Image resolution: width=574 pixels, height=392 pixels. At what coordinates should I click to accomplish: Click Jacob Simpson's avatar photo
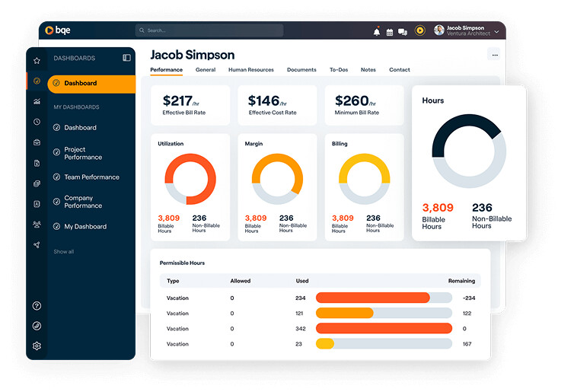[x=439, y=30]
